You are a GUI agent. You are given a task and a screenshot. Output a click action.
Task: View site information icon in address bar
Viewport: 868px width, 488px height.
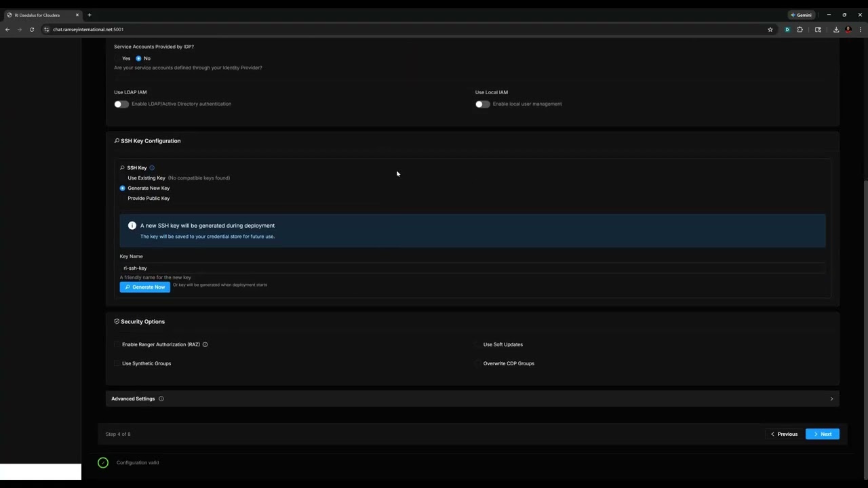[x=47, y=29]
